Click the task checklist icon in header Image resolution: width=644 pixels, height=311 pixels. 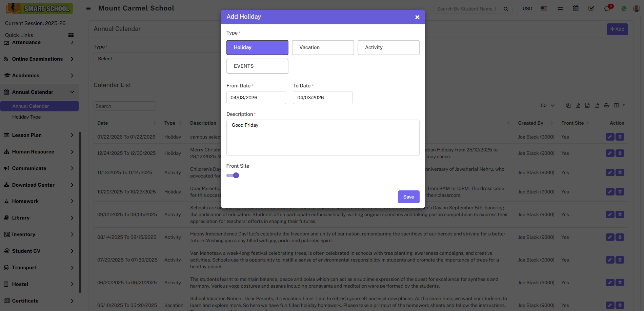tap(591, 8)
